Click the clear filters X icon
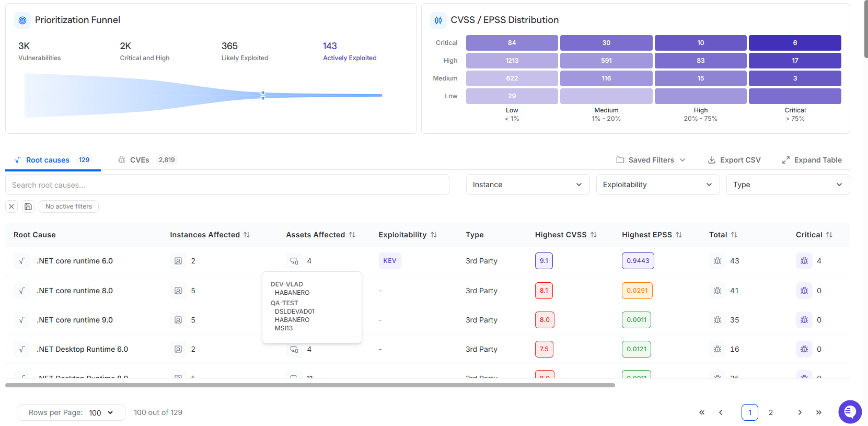This screenshot has height=426, width=868. [11, 206]
